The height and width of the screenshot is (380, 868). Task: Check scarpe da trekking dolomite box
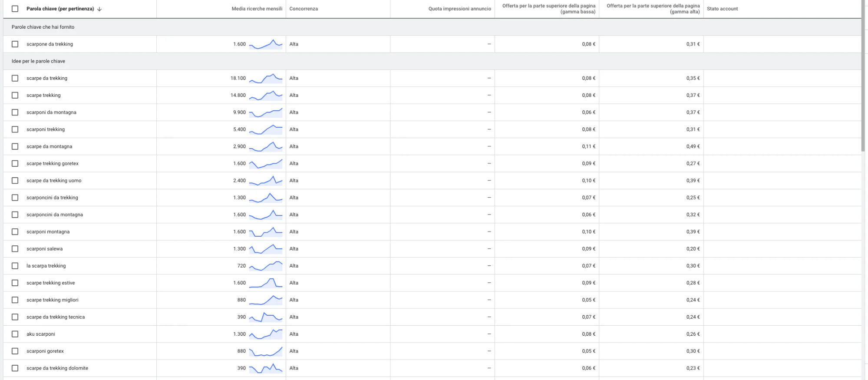pyautogui.click(x=15, y=368)
